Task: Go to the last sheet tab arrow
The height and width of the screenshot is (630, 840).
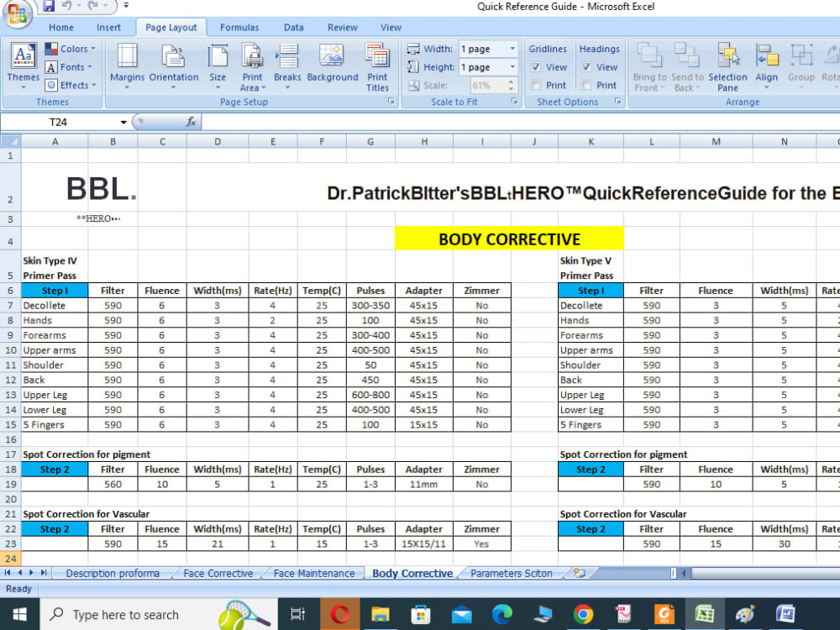Action: coord(44,573)
